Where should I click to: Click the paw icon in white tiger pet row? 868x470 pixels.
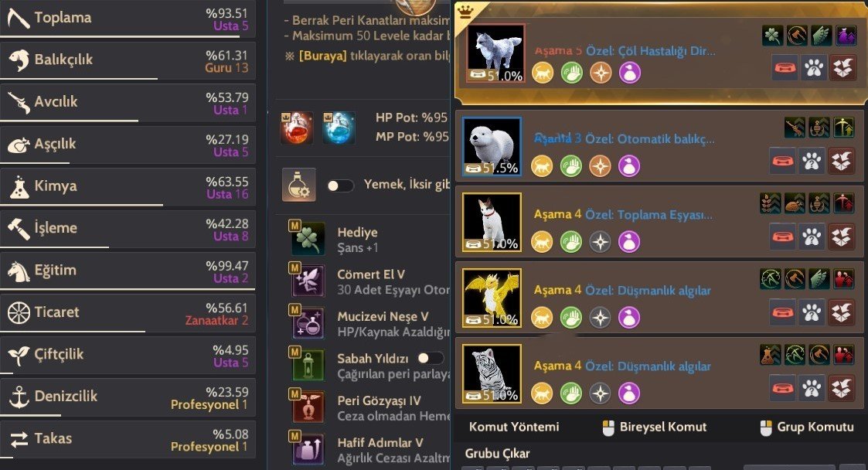tap(812, 388)
